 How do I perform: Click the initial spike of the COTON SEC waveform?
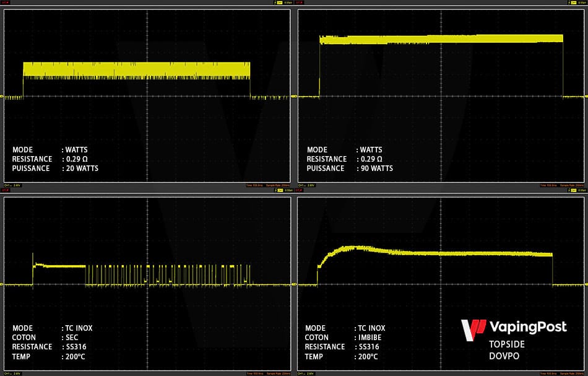coord(33,259)
